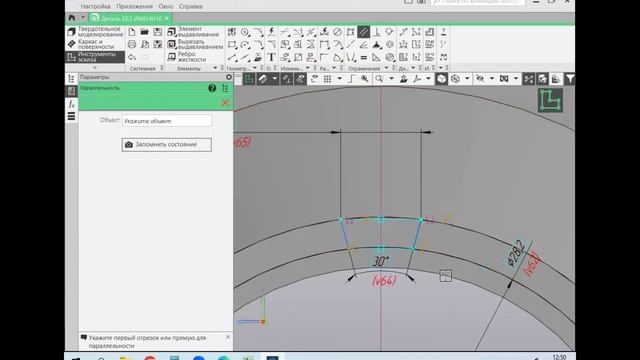Viewport: 640px width, 360px height.
Task: Activate the Parallelism constraint icon
Action: [363, 32]
